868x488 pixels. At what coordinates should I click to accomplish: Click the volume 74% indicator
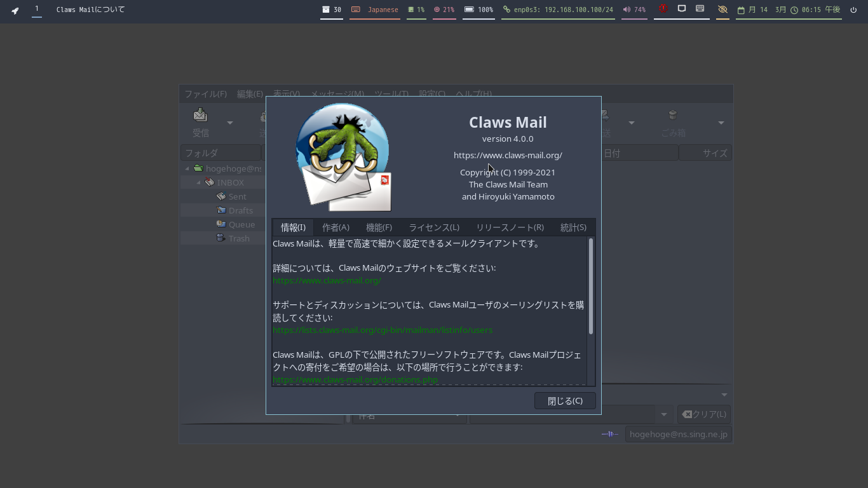pos(634,10)
